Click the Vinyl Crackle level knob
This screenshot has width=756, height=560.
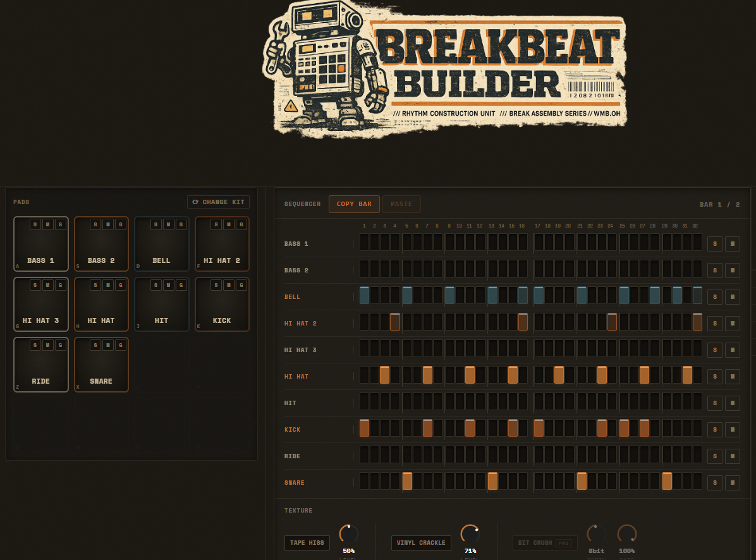[x=470, y=534]
